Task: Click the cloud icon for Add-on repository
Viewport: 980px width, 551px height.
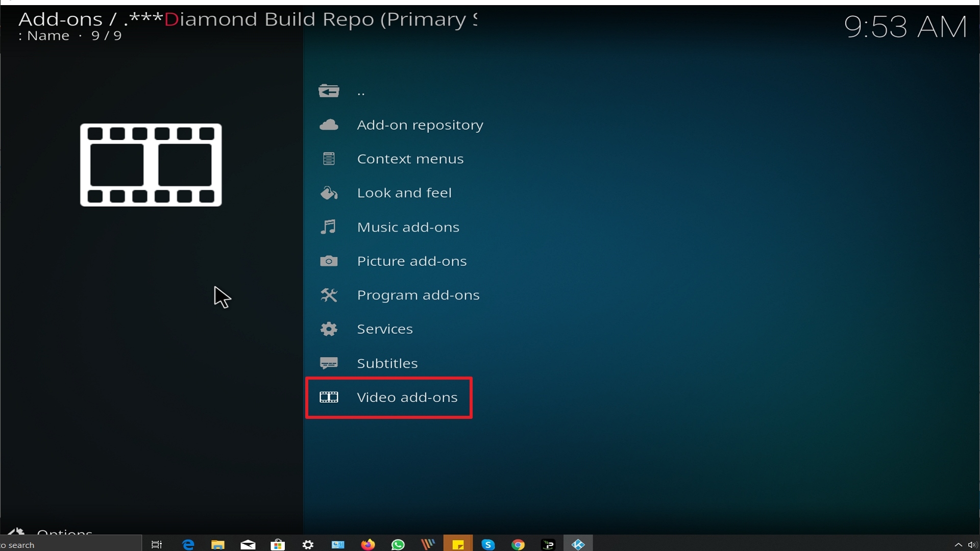Action: pos(329,124)
